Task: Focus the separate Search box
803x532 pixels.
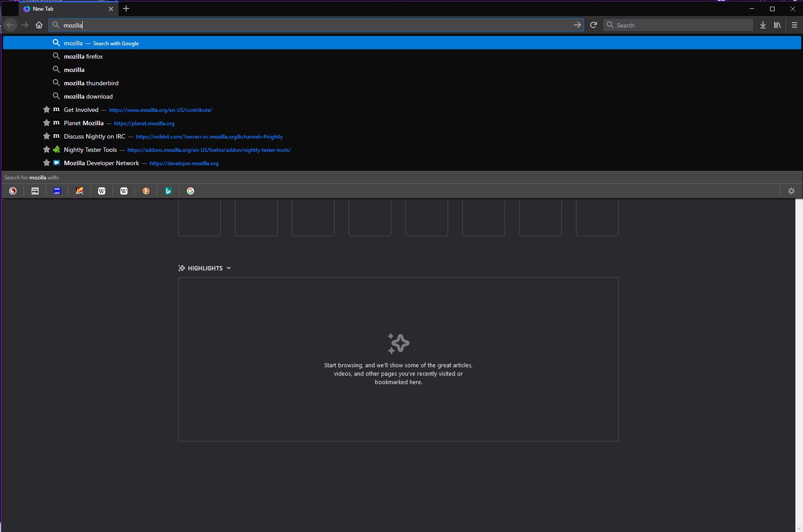Action: [x=678, y=25]
